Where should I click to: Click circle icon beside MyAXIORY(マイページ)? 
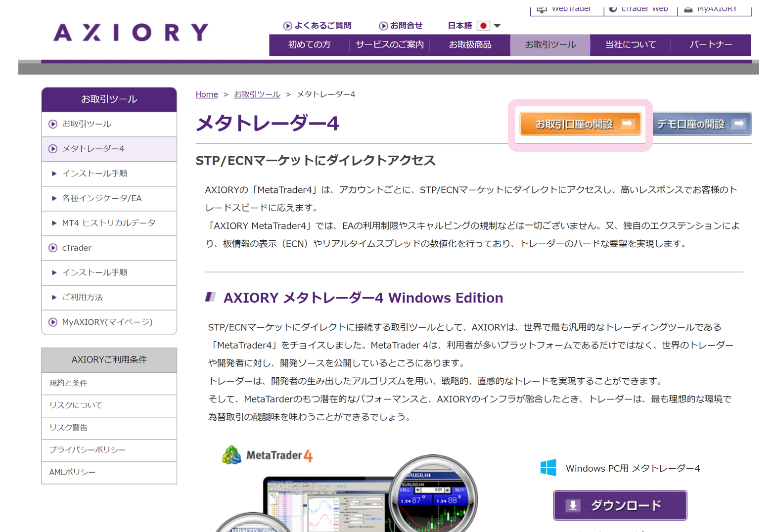[x=53, y=322]
